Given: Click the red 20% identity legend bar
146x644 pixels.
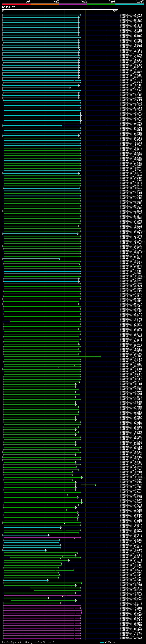Looking at the screenshot, I should tap(16, 4).
